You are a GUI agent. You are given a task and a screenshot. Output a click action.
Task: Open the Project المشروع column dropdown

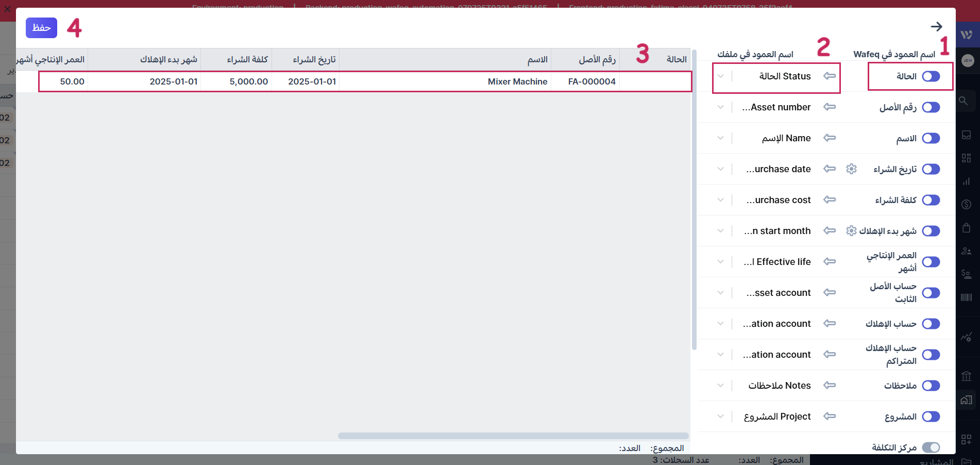click(721, 417)
